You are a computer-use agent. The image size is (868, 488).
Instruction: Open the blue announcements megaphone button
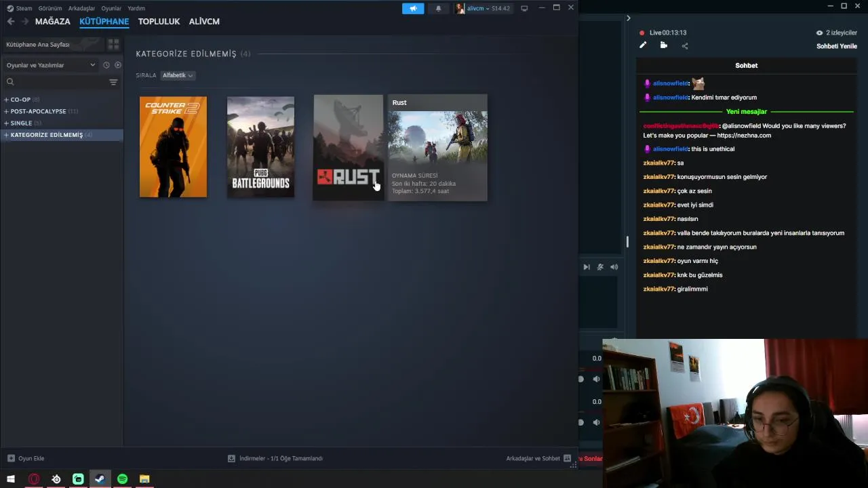(x=413, y=8)
